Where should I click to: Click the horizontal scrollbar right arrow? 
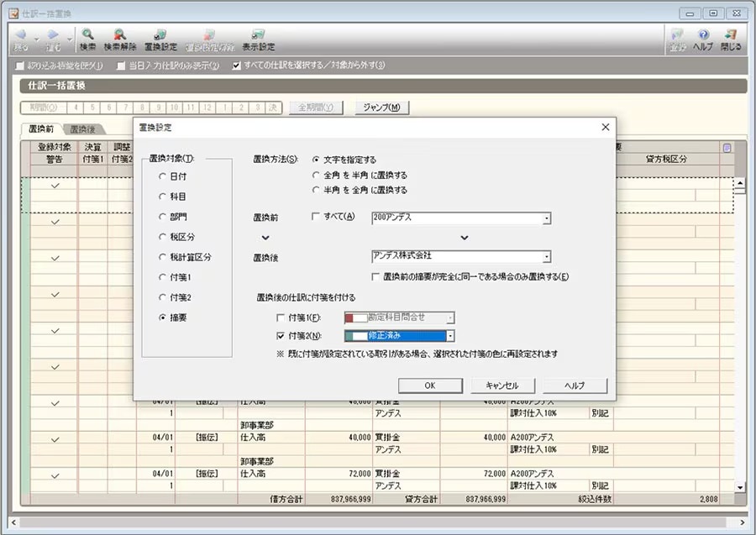[x=742, y=522]
